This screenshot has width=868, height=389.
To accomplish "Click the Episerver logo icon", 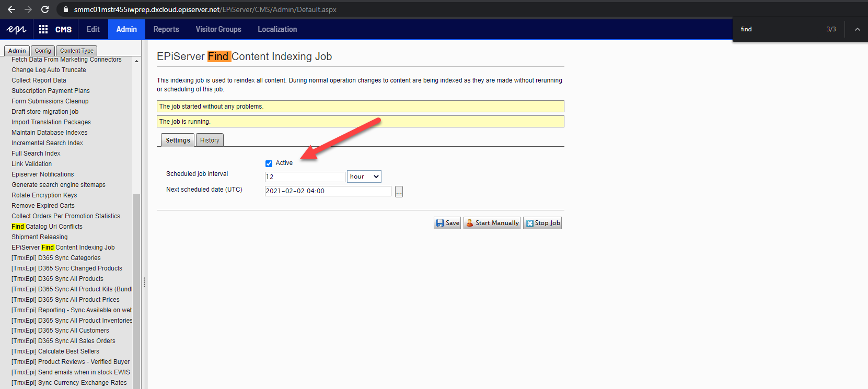I will (16, 29).
